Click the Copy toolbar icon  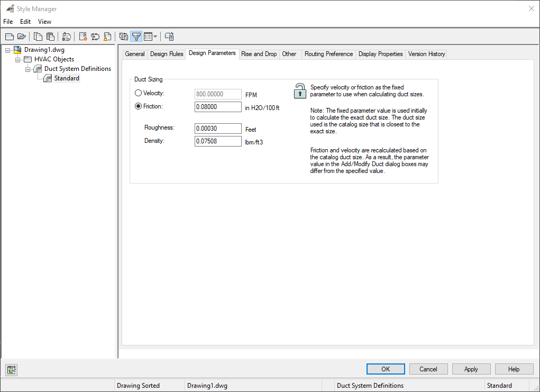pos(38,37)
